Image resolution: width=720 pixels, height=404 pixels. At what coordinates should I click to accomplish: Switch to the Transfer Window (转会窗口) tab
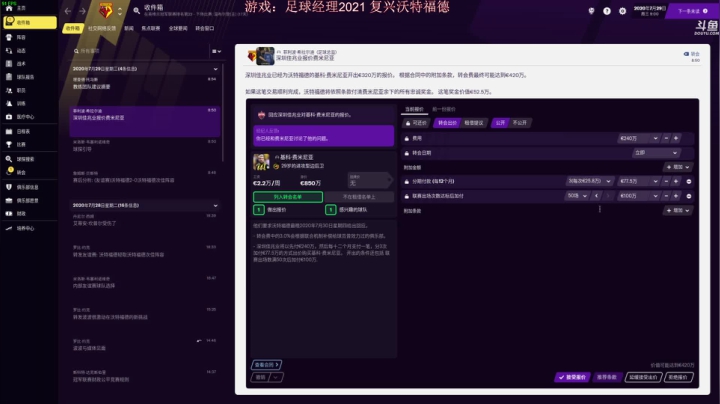[x=205, y=28]
